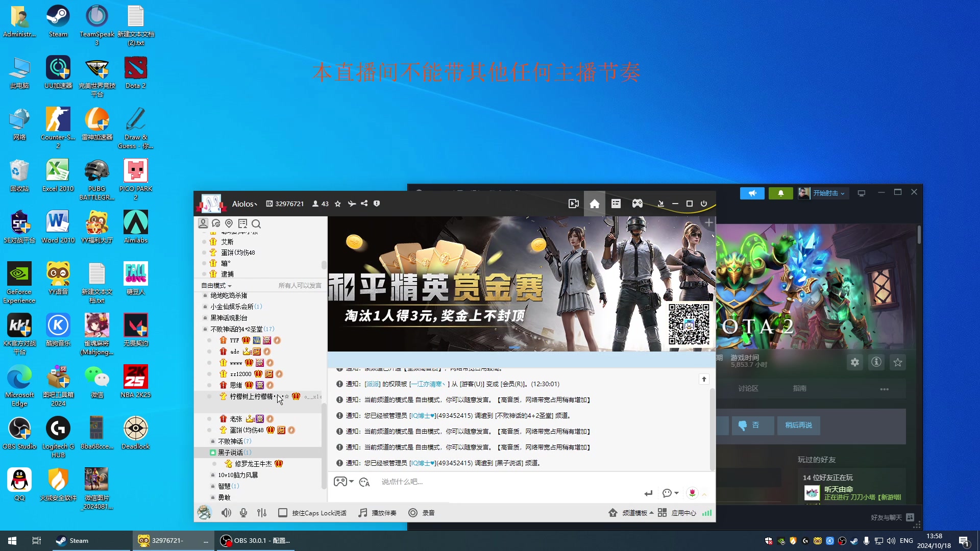Screen dimensions: 980x551
Task: Open Windows Start menu
Action: click(12, 541)
